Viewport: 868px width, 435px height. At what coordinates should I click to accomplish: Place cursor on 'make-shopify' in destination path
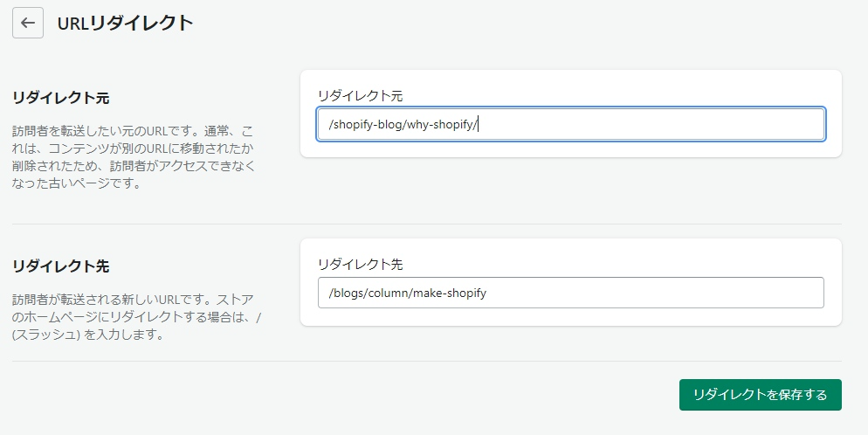coord(450,293)
